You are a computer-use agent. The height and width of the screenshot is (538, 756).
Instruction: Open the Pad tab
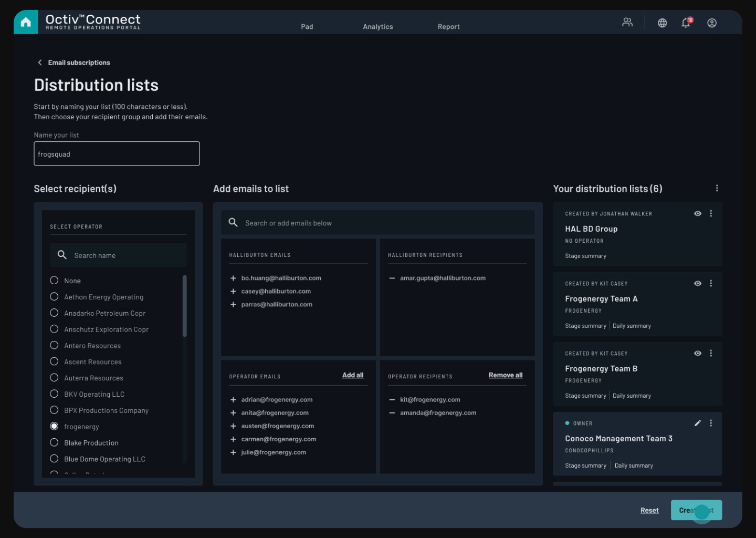click(307, 27)
